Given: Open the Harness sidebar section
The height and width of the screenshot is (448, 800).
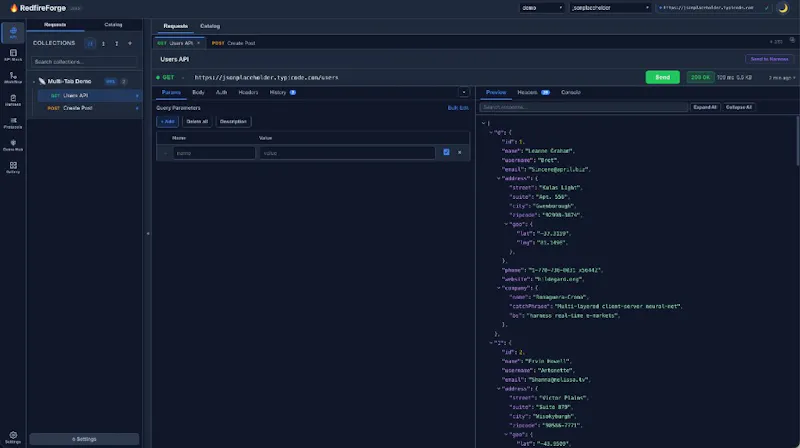Looking at the screenshot, I should [x=13, y=100].
